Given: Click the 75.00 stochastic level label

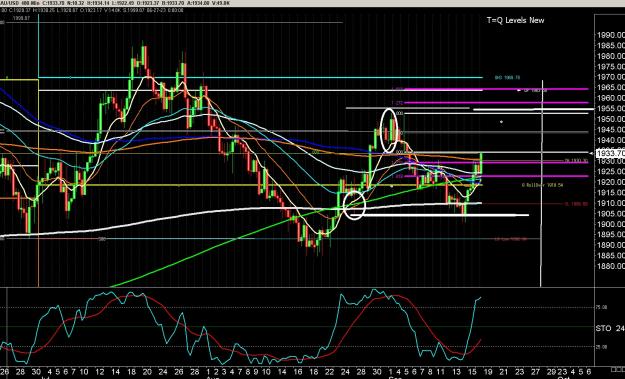Looking at the screenshot, I should coord(601,307).
